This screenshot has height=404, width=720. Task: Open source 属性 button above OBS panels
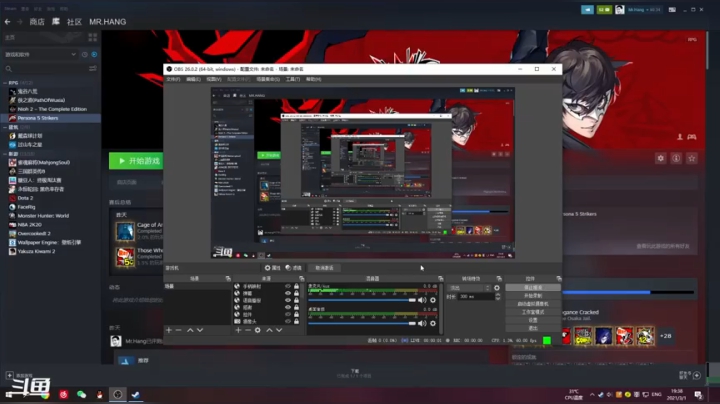pyautogui.click(x=272, y=268)
